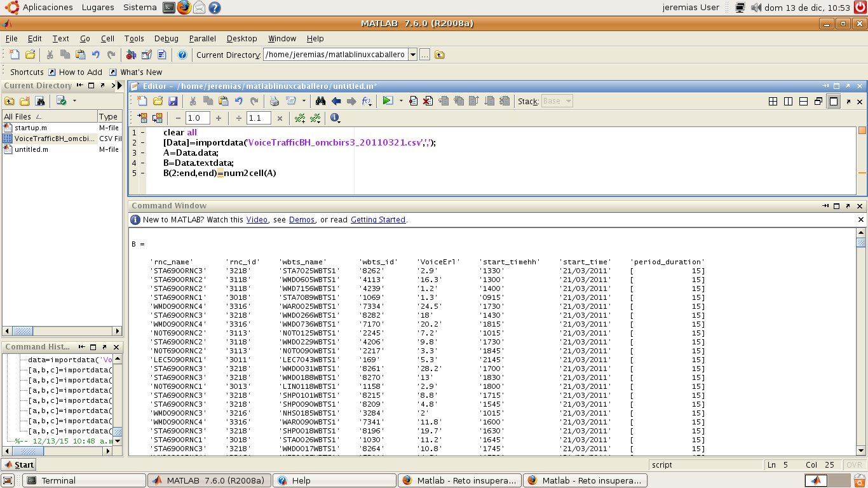Find files icon in Current Directory panel

coord(39,101)
